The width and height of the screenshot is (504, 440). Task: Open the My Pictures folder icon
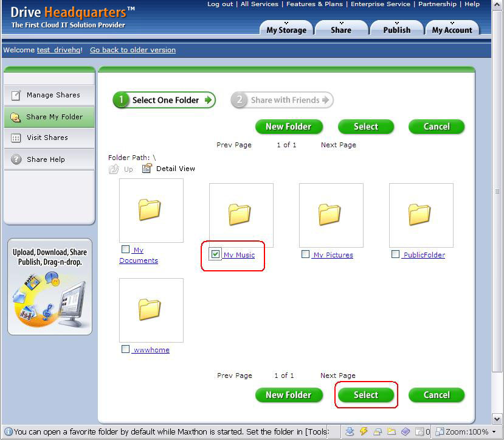[330, 215]
